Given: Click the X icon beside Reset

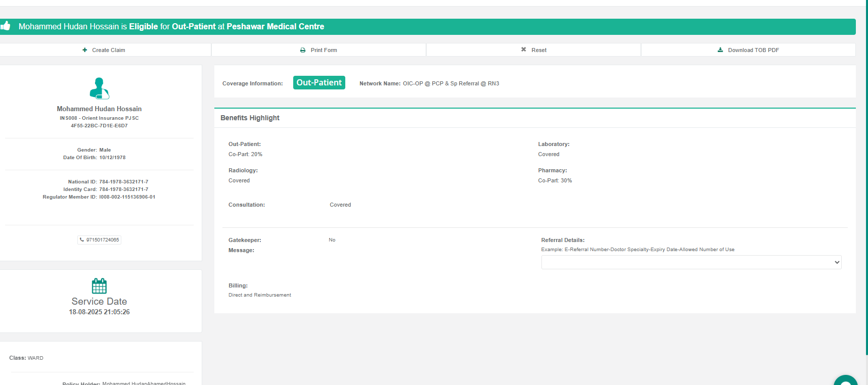Looking at the screenshot, I should [524, 50].
